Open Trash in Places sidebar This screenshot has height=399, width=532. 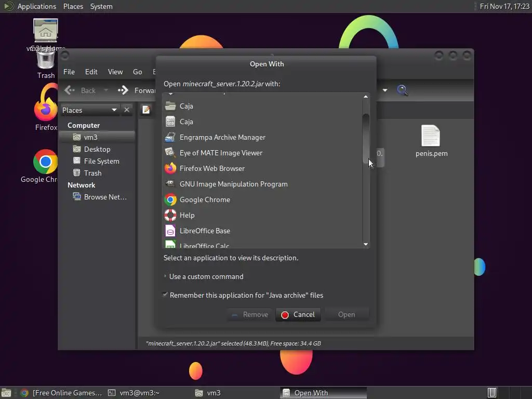92,173
